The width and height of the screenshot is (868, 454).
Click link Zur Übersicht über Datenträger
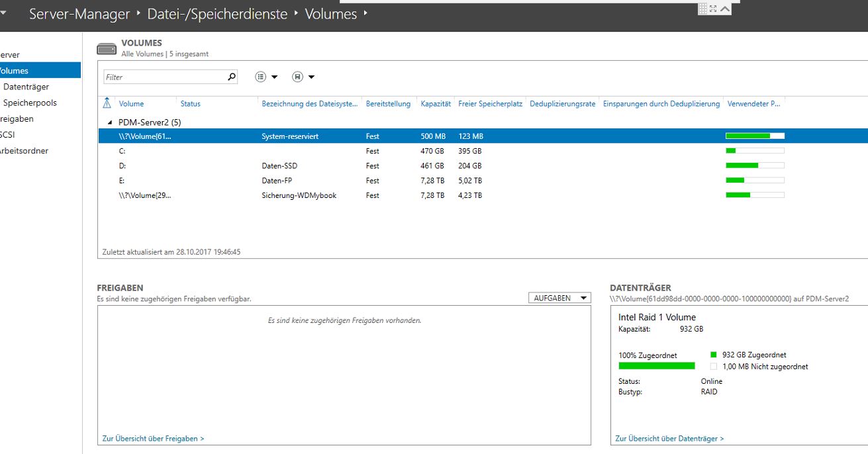pyautogui.click(x=669, y=438)
